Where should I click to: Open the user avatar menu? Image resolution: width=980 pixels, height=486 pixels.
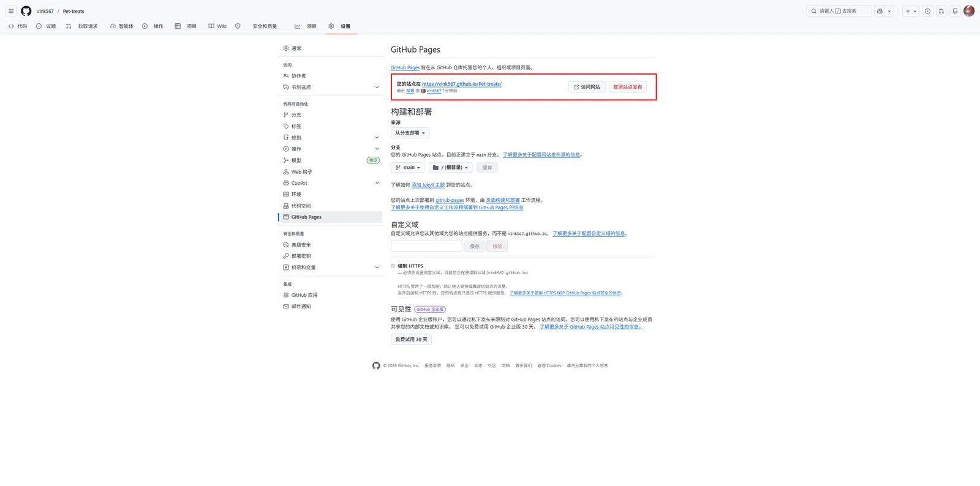point(969,11)
